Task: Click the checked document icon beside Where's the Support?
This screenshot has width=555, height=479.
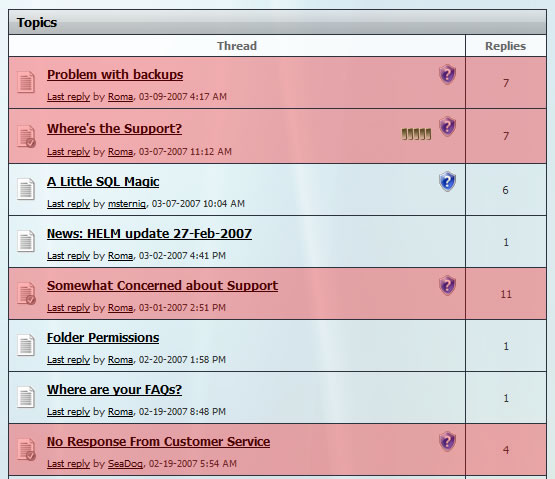Action: pos(26,136)
